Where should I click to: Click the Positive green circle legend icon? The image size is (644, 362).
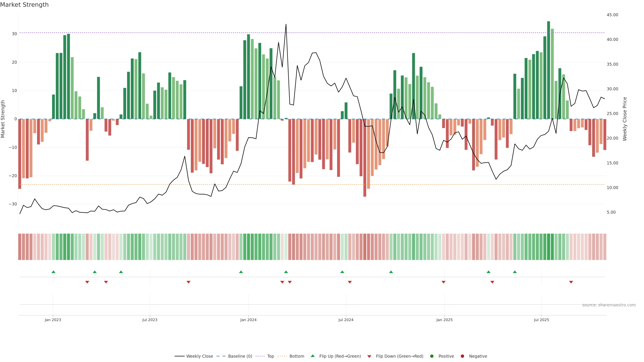(x=432, y=356)
